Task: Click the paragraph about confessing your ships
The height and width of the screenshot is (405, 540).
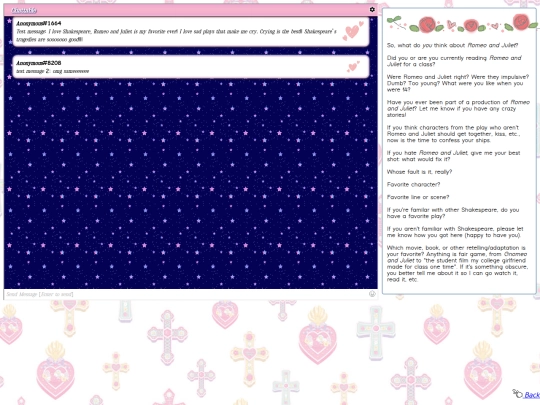Action: coord(453,134)
